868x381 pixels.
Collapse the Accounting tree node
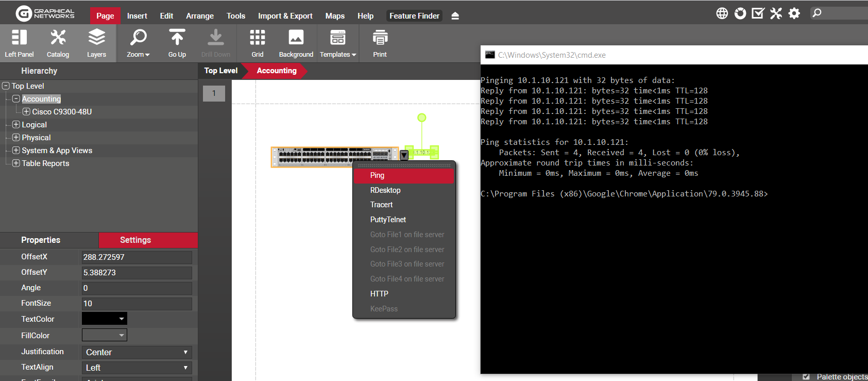pos(16,98)
